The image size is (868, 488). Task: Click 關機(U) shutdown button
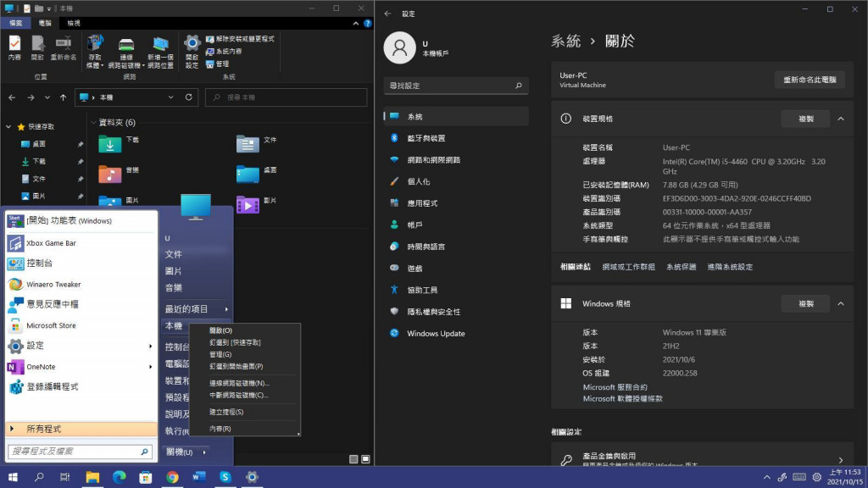pyautogui.click(x=180, y=452)
